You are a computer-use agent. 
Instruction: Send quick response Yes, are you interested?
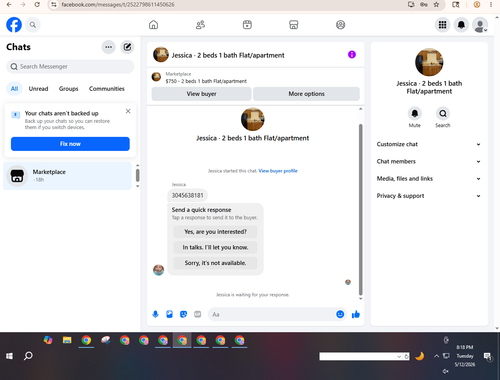click(x=215, y=232)
